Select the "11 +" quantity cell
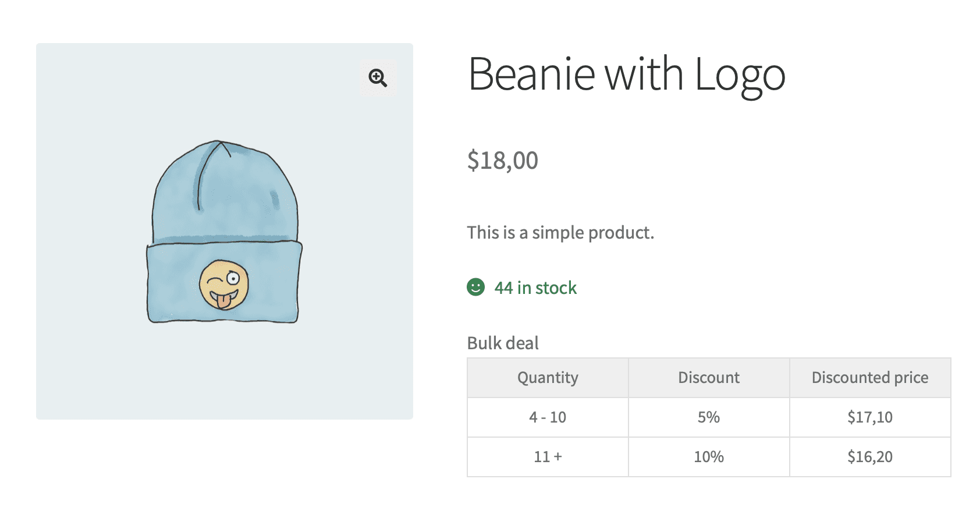 click(x=548, y=457)
